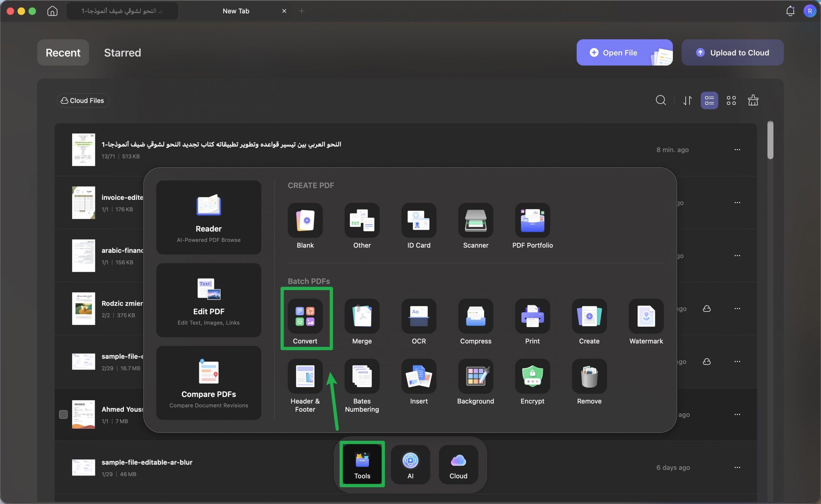Launch the Scanner tool

coord(475,226)
